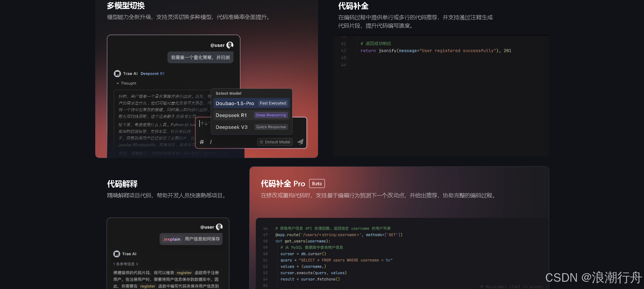The height and width of the screenshot is (289, 644).
Task: Click the /explain command tag
Action: 172,239
